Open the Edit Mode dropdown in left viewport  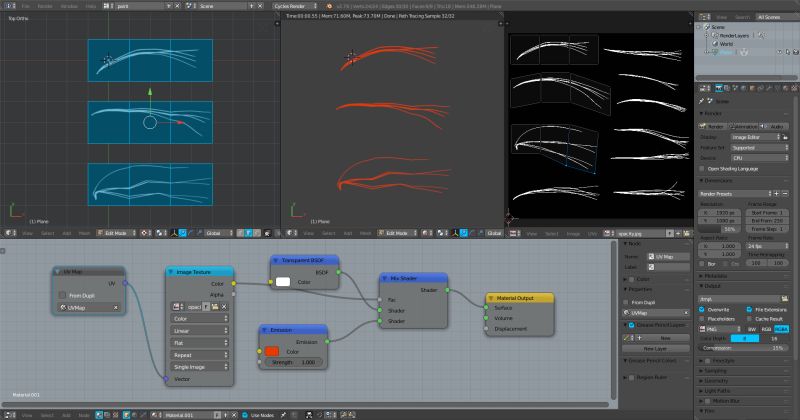point(117,233)
